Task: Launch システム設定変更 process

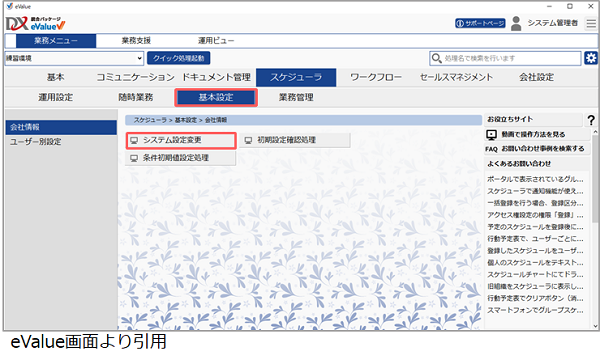Action: coord(181,140)
